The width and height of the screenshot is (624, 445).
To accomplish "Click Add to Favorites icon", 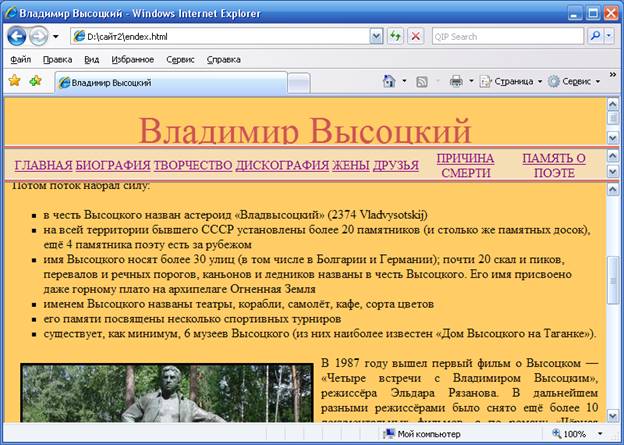I will (35, 81).
